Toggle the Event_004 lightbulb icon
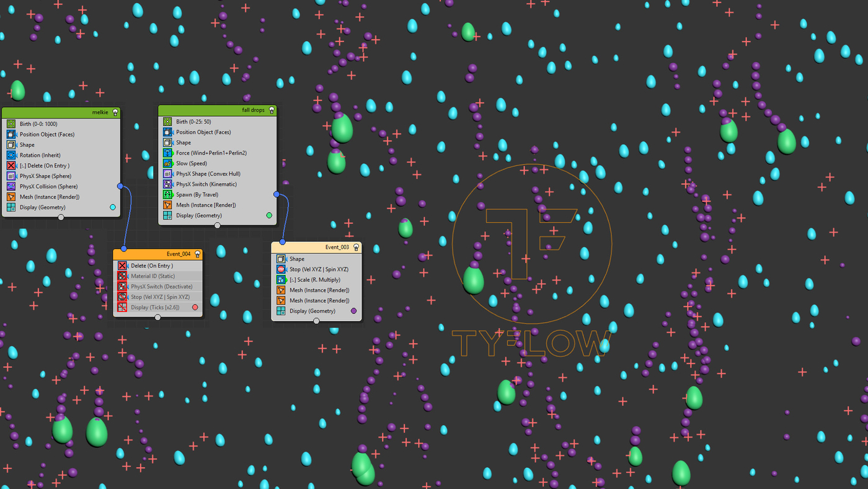The width and height of the screenshot is (868, 489). pyautogui.click(x=197, y=254)
